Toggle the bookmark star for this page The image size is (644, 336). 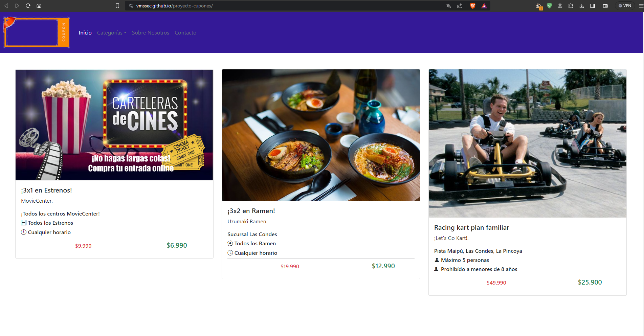click(x=117, y=6)
